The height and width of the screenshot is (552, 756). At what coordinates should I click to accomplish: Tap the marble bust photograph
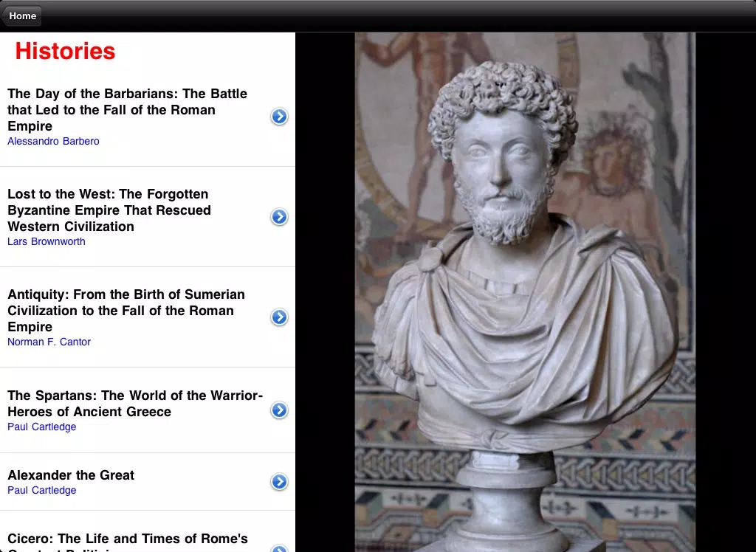tap(525, 292)
